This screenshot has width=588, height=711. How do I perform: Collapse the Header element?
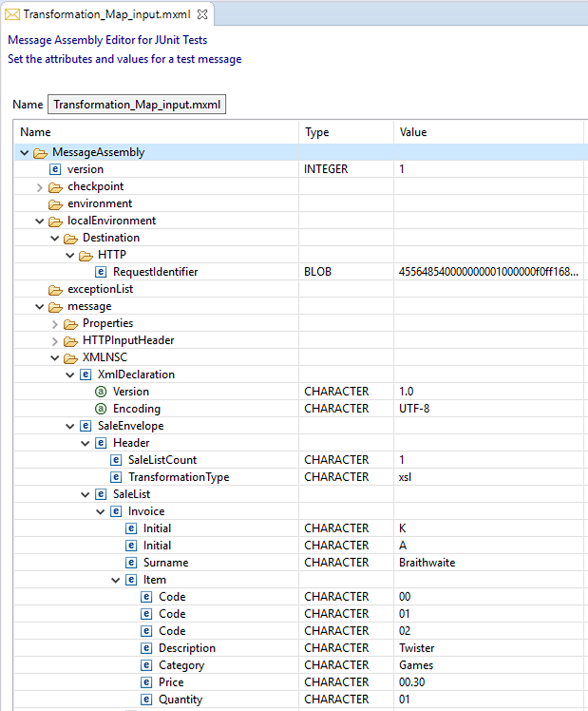point(85,444)
